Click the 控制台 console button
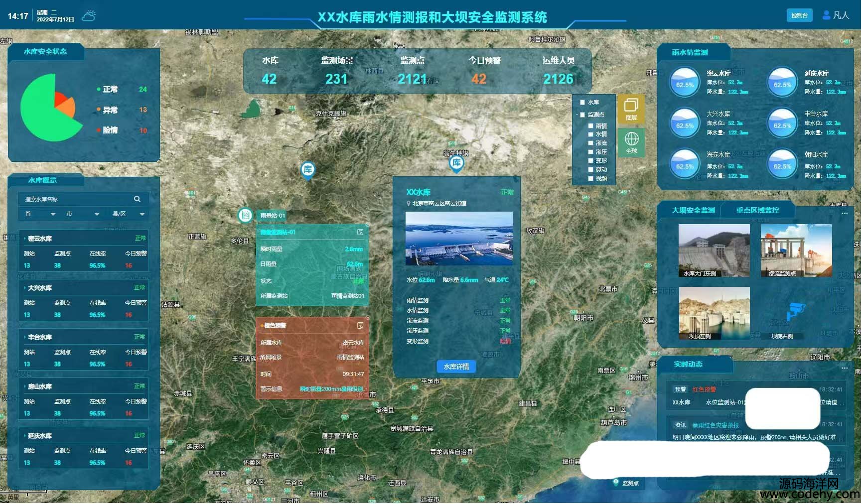This screenshot has height=504, width=862. 799,15
